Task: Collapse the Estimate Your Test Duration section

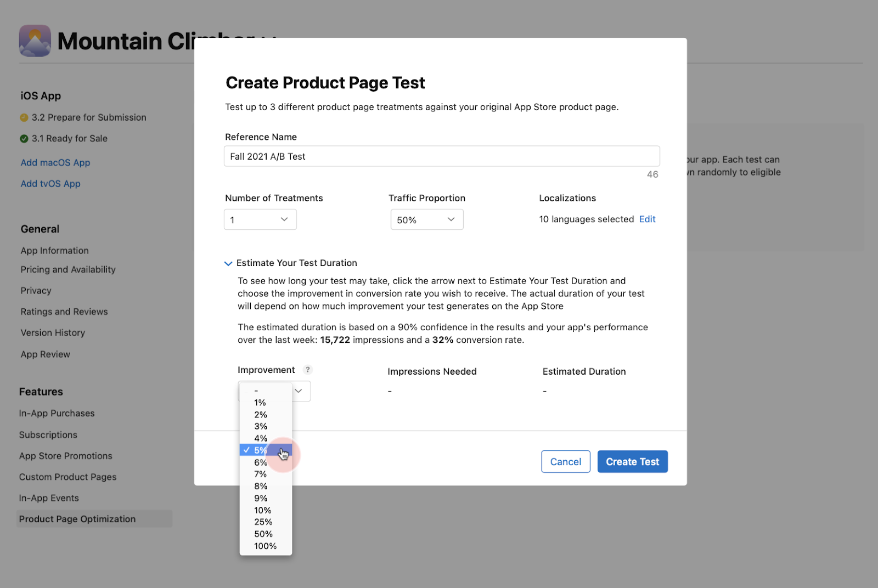Action: pyautogui.click(x=228, y=263)
